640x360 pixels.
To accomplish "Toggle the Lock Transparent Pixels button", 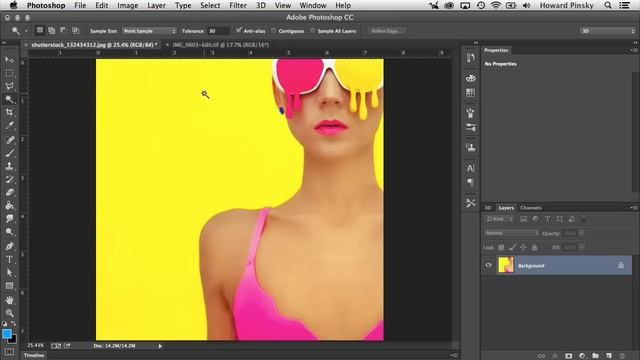I will [x=501, y=247].
